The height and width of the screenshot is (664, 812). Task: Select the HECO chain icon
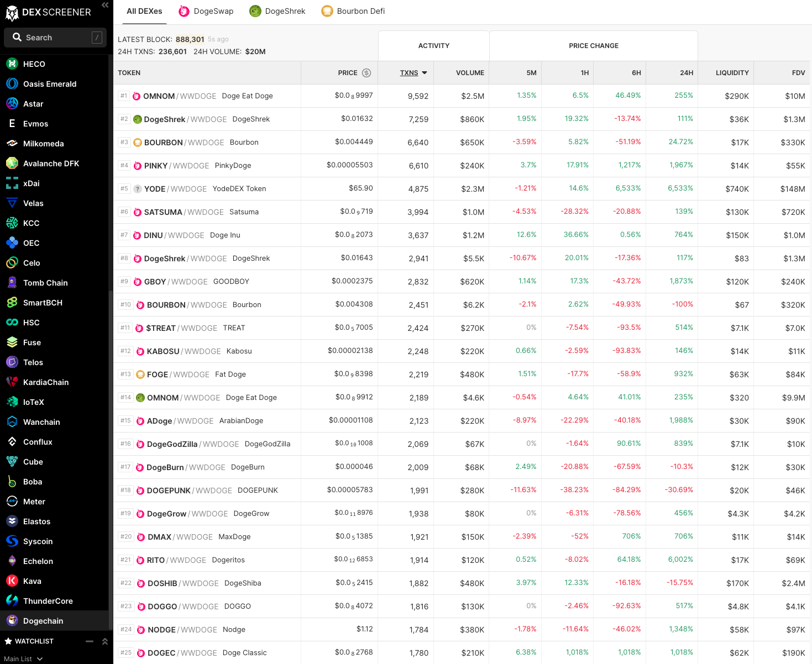[x=12, y=64]
